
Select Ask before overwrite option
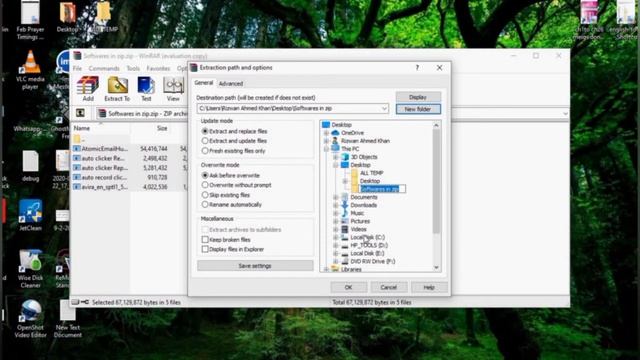pos(231,175)
